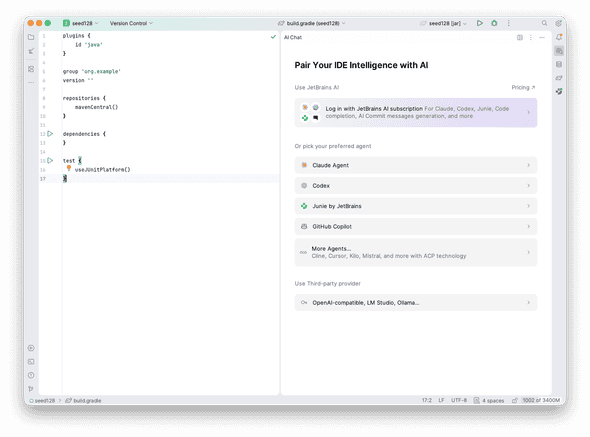Image resolution: width=590 pixels, height=437 pixels.
Task: Open the Junie tool window icon in right sidebar
Action: click(559, 91)
